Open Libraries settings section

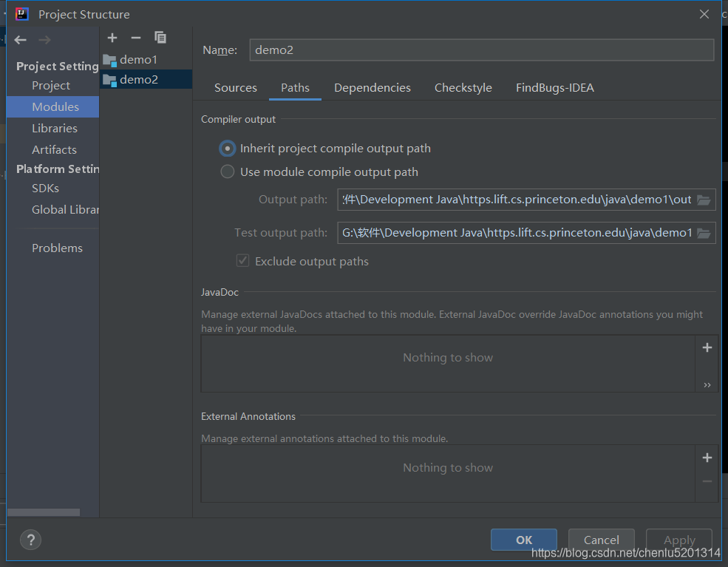[x=52, y=128]
